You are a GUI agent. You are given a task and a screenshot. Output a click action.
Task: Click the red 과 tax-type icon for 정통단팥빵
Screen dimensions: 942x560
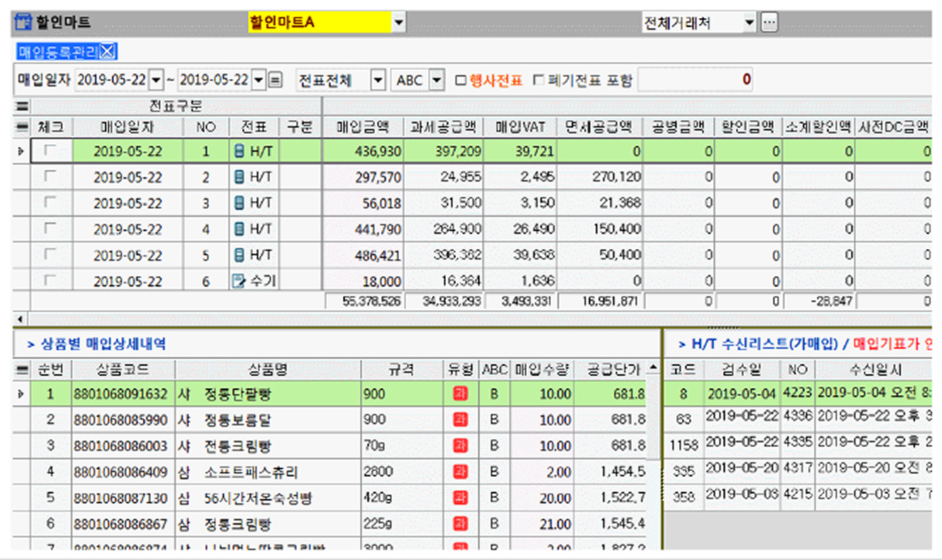click(460, 394)
